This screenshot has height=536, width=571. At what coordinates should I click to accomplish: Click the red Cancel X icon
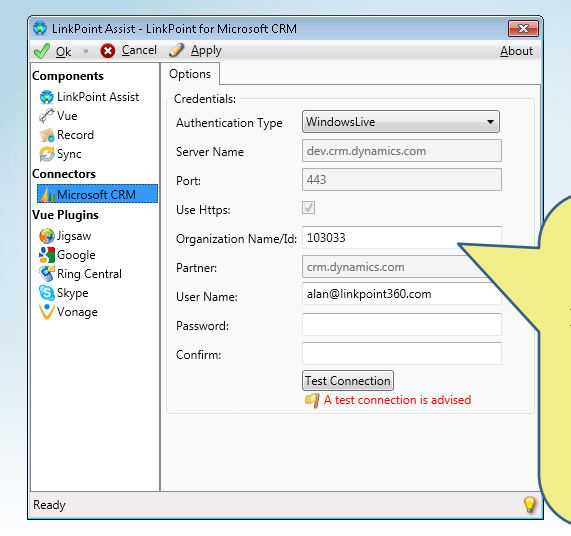pos(107,51)
